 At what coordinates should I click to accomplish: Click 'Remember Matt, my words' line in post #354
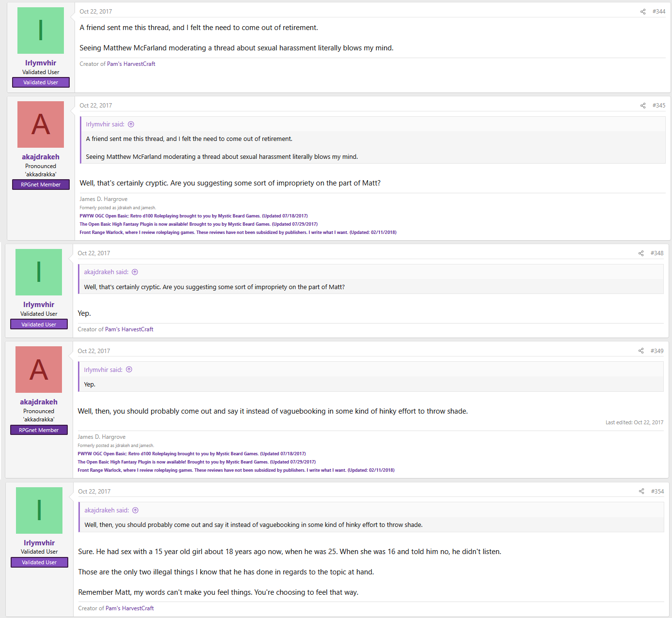218,592
